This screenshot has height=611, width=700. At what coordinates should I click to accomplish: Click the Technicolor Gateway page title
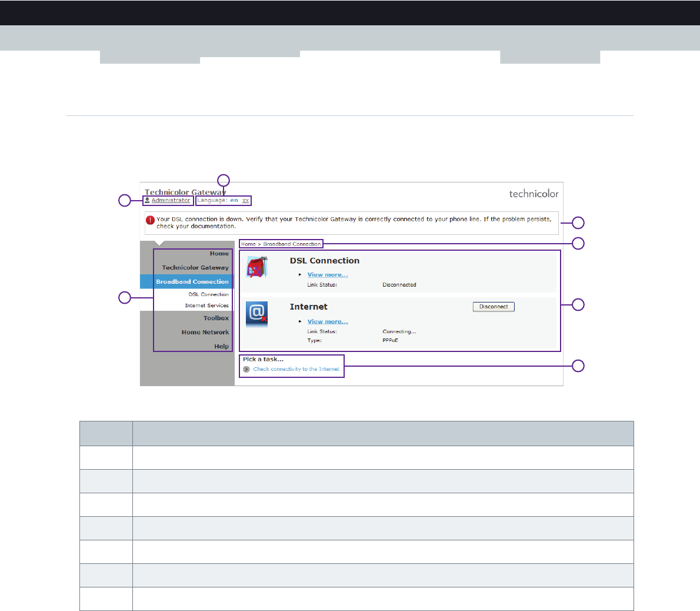pos(185,192)
